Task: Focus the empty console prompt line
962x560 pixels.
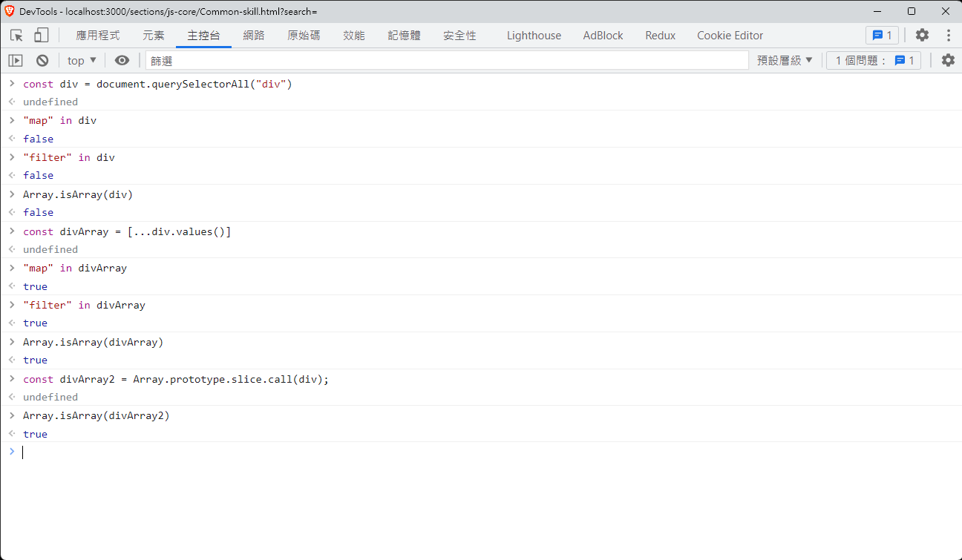Action: [x=445, y=452]
